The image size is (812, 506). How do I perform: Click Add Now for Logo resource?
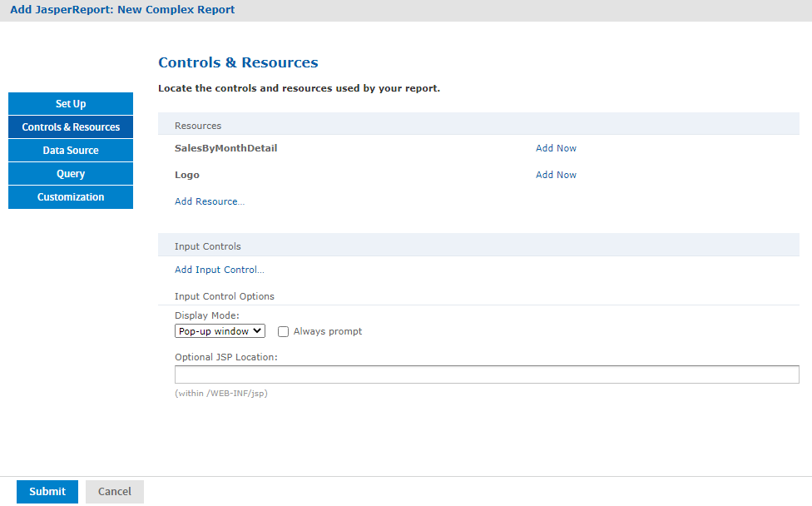click(x=556, y=175)
